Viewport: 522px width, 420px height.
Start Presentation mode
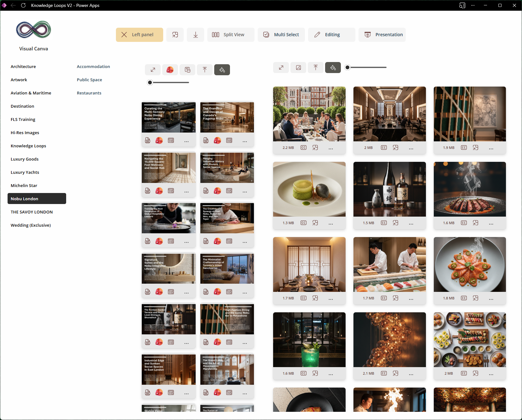coord(382,35)
